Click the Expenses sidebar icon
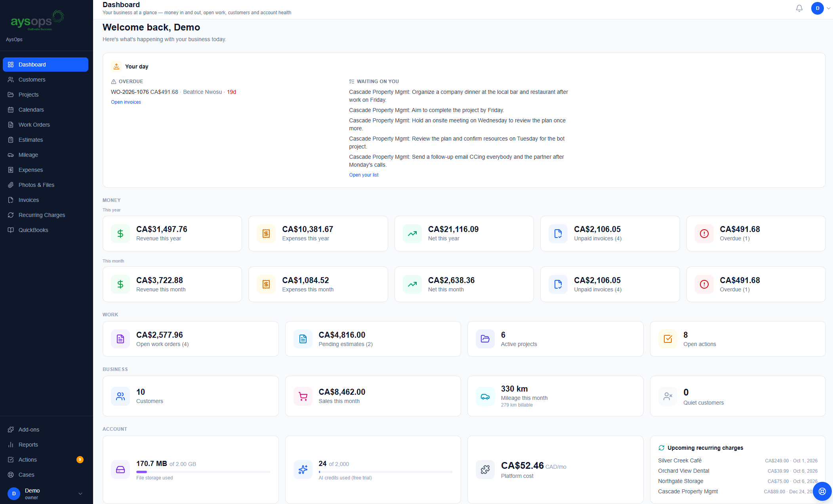This screenshot has width=833, height=504. tap(11, 170)
